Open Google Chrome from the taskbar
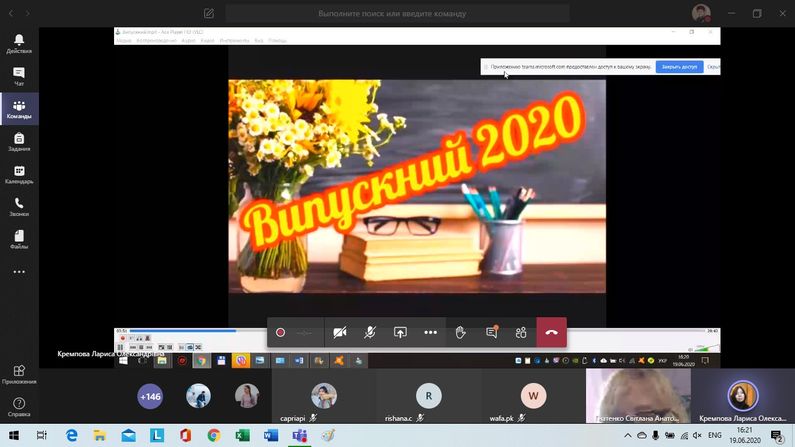Screen dimensions: 795x447 pos(213,435)
